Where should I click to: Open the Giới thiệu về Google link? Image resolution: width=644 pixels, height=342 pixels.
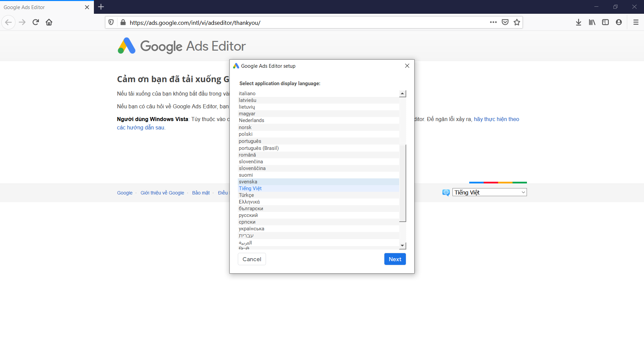click(x=162, y=193)
